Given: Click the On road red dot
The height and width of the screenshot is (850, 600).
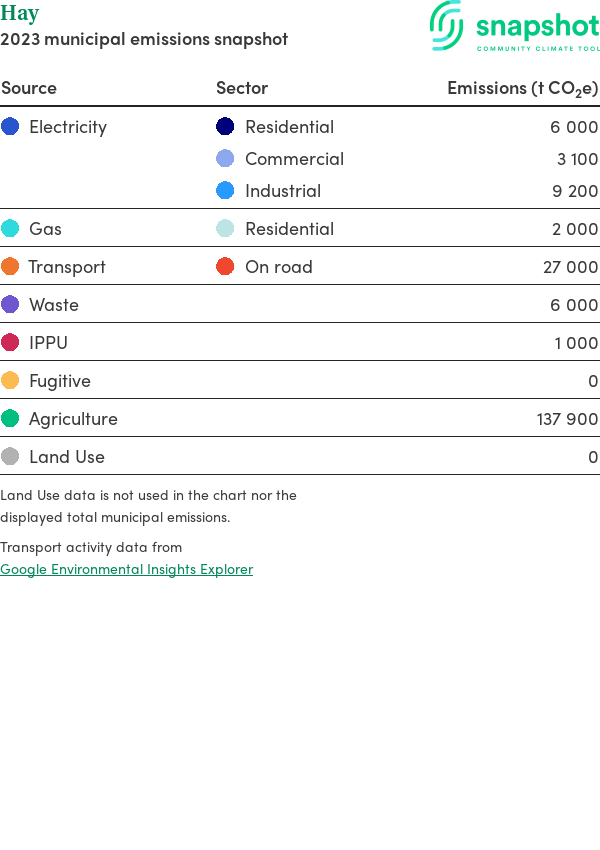Looking at the screenshot, I should (x=225, y=267).
